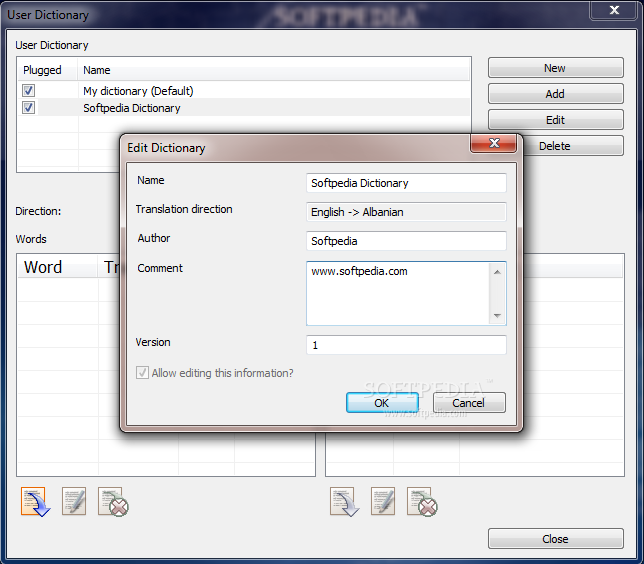Confirm Edit Dictionary with OK

[382, 403]
